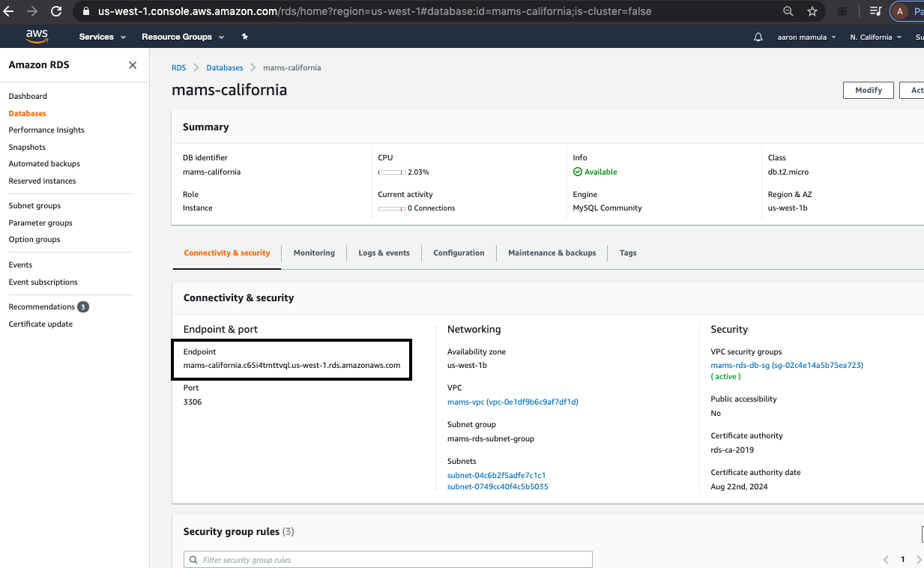
Task: Open the Resource Groups dropdown
Action: pyautogui.click(x=183, y=37)
